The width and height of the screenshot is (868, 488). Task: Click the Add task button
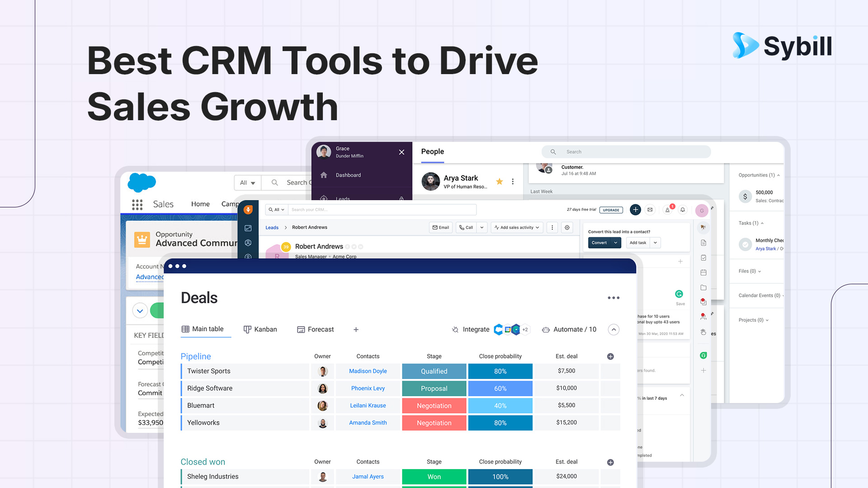[x=638, y=243]
